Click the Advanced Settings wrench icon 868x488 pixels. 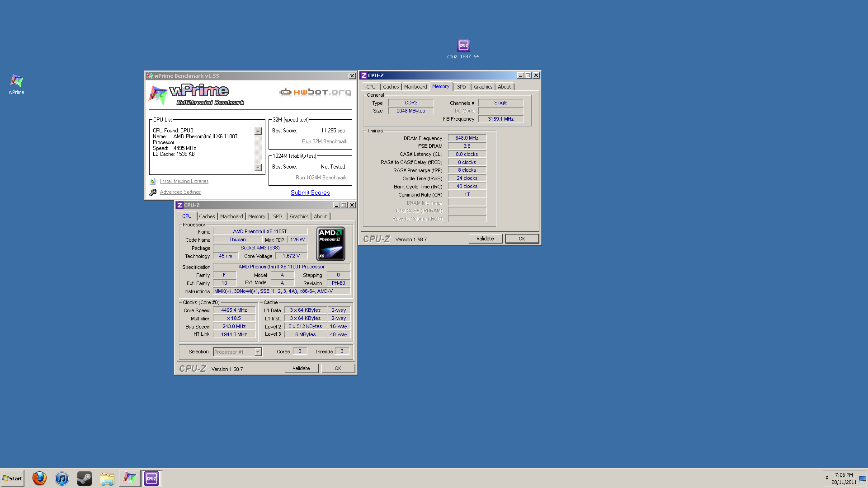(153, 192)
